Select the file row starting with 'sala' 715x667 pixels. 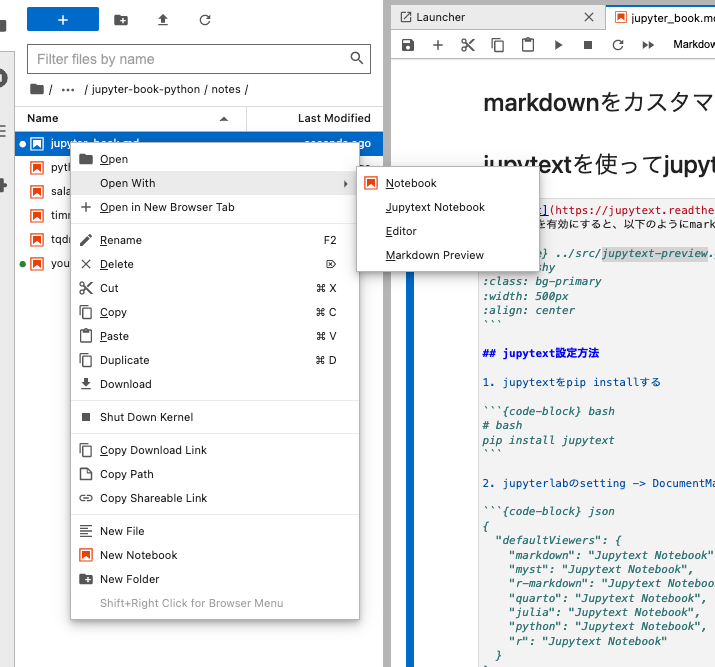coord(43,191)
